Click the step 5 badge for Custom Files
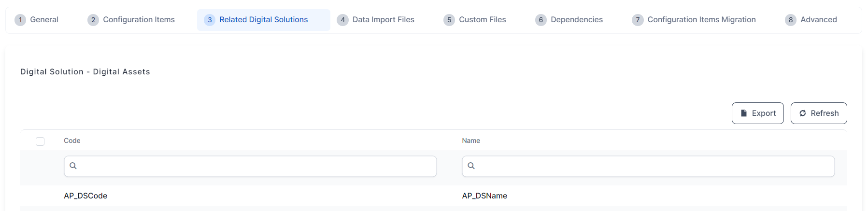 (x=449, y=20)
